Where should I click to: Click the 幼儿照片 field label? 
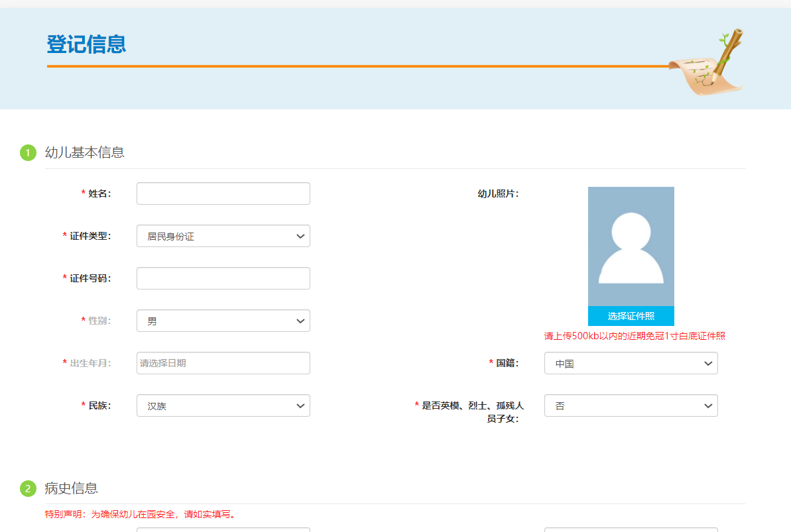[498, 193]
